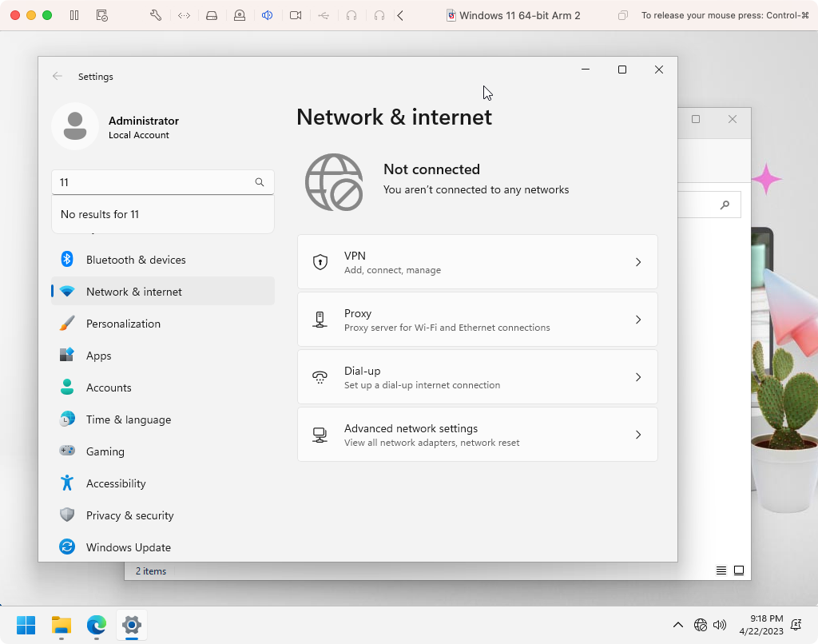This screenshot has height=644, width=818.
Task: Click the volume icon in system tray
Action: tap(720, 625)
